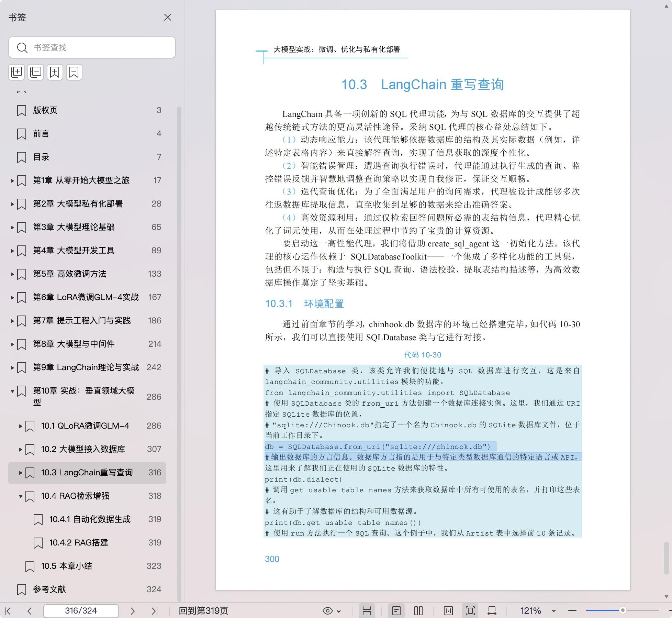Click the zoom slider handle

click(623, 610)
